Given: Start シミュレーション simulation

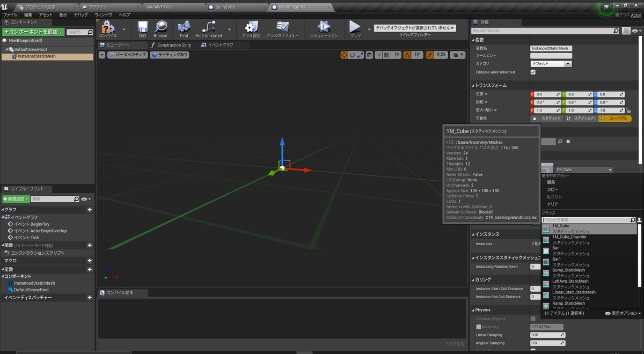Looking at the screenshot, I should pos(324,29).
